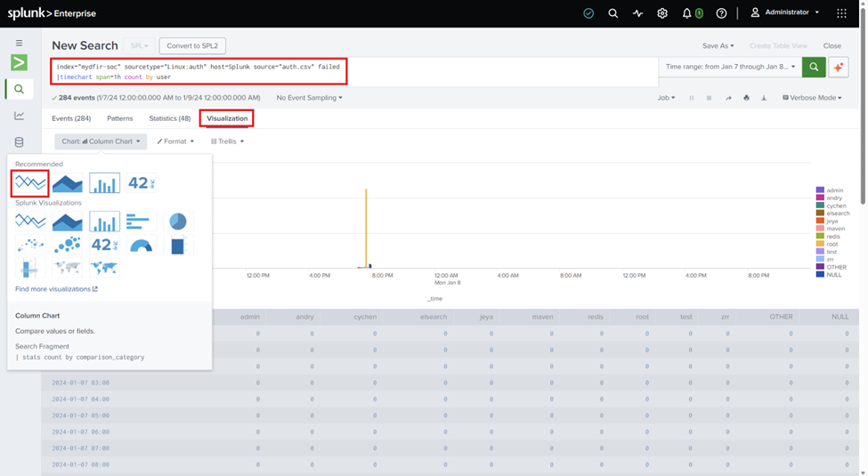The height and width of the screenshot is (476, 868).
Task: Pick the Filler Gauge visualization
Action: (x=178, y=245)
